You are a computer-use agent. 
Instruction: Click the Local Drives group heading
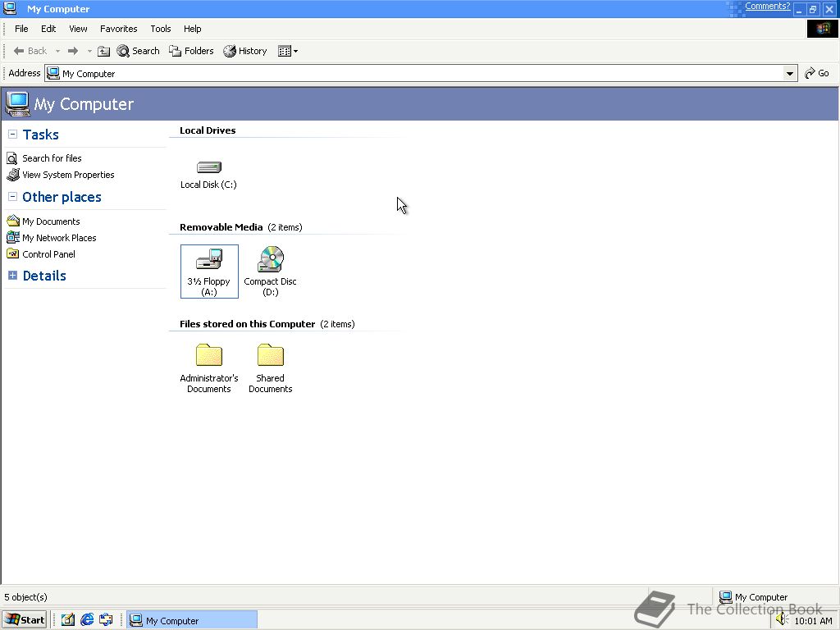coord(208,130)
